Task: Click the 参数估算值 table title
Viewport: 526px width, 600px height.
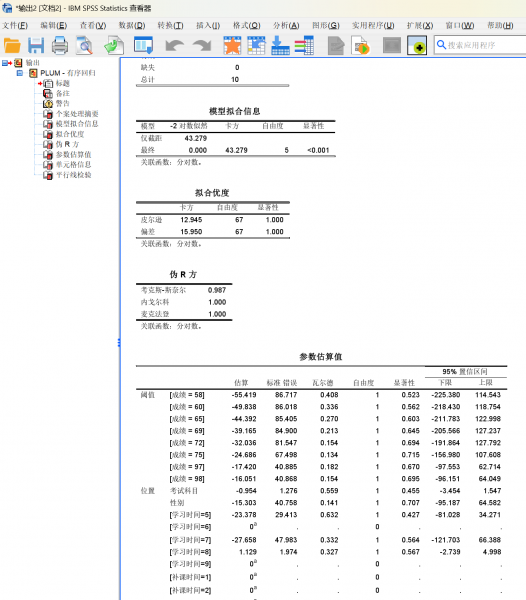Action: [321, 357]
